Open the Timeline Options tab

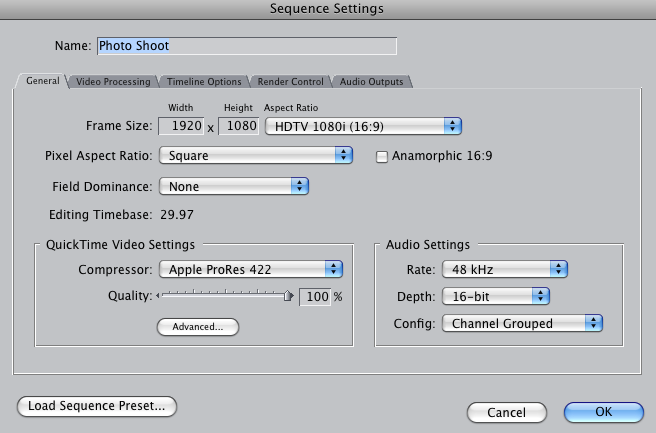(204, 82)
